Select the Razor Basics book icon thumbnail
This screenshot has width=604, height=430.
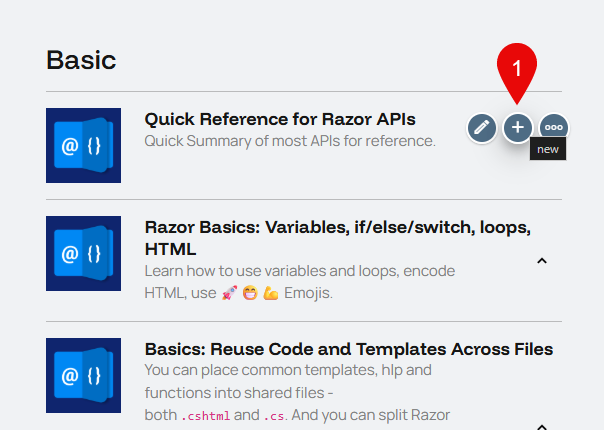[83, 253]
